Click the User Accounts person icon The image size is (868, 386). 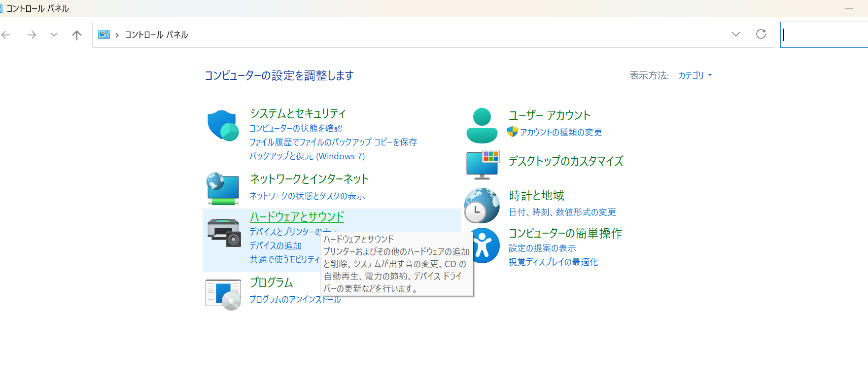pos(482,126)
